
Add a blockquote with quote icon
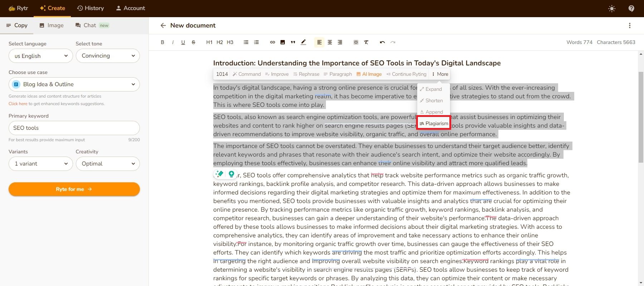(x=293, y=42)
